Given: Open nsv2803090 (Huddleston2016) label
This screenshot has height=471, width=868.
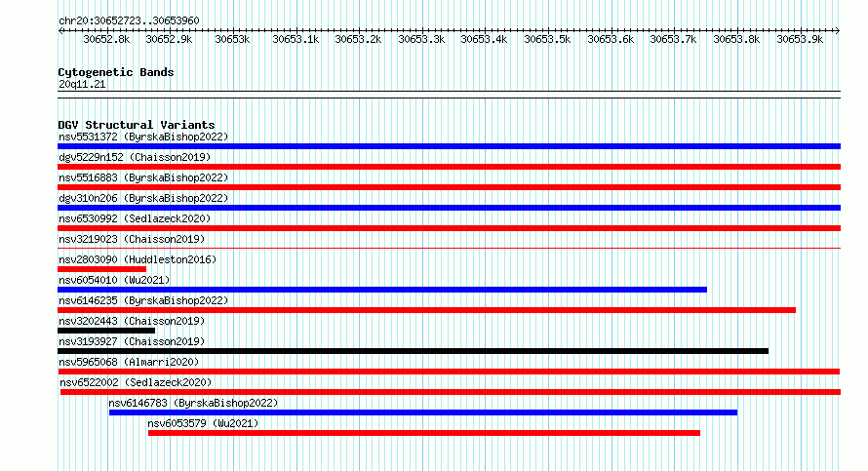Looking at the screenshot, I should (x=138, y=259).
